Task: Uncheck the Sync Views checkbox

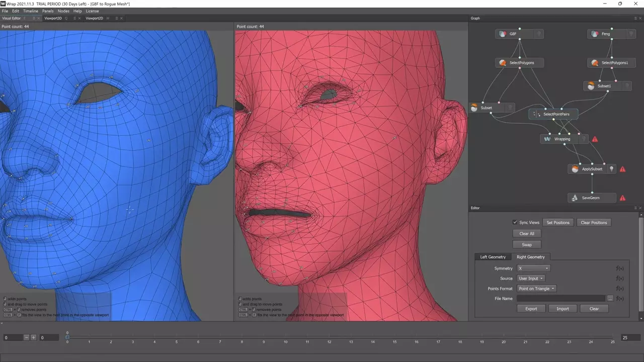Action: pyautogui.click(x=515, y=222)
